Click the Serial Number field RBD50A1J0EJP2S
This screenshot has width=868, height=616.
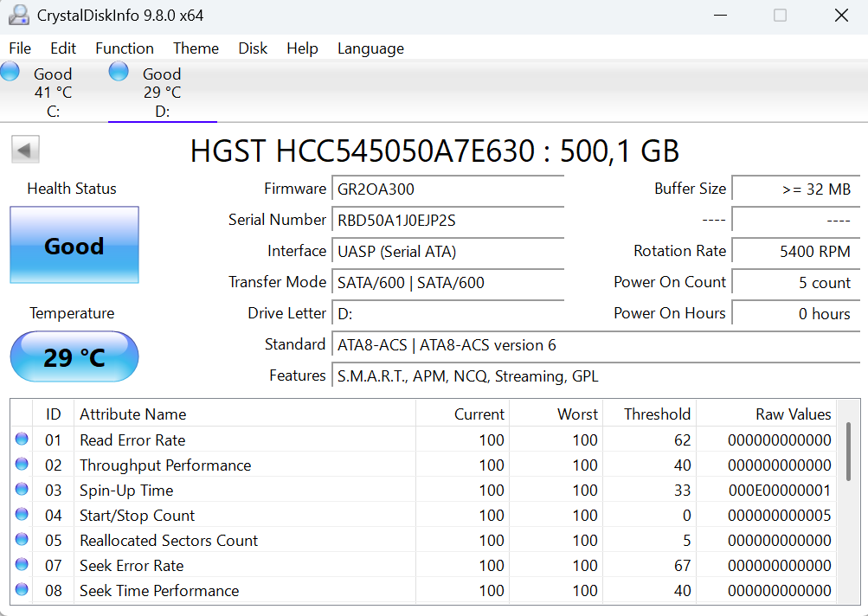click(447, 221)
